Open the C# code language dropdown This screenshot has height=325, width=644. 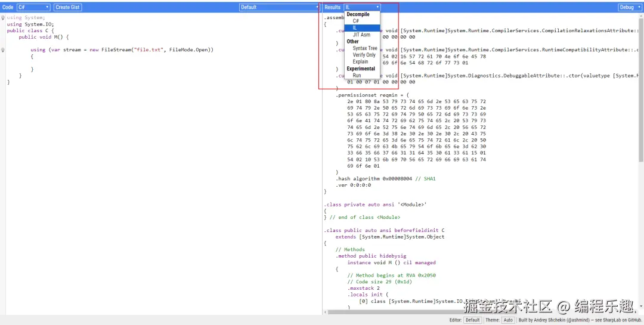coord(33,7)
